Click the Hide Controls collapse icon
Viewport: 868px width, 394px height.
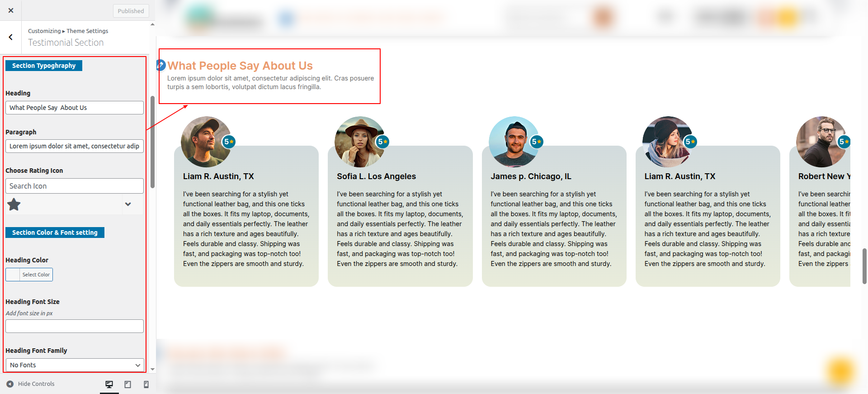pos(10,384)
